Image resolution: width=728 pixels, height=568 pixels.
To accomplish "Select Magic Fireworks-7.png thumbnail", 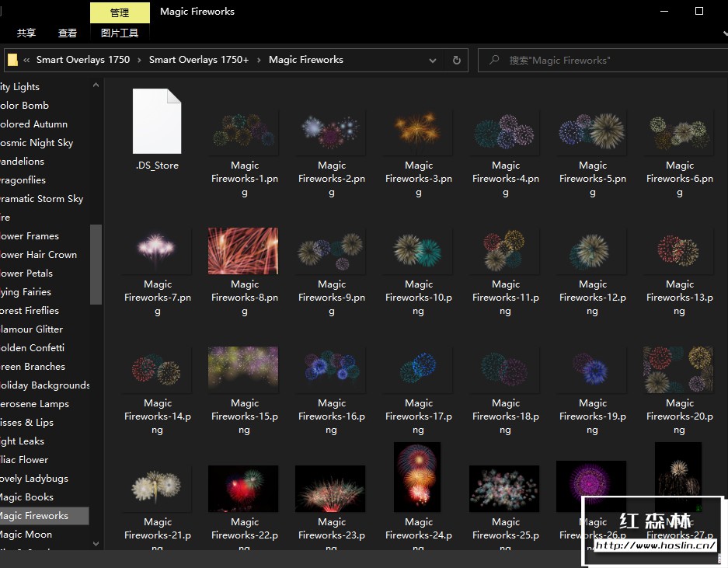I will click(157, 251).
